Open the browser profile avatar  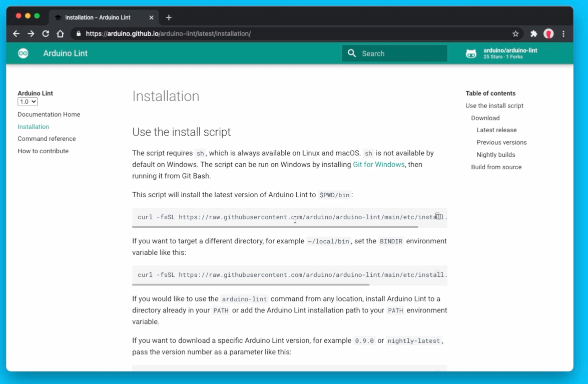(548, 34)
